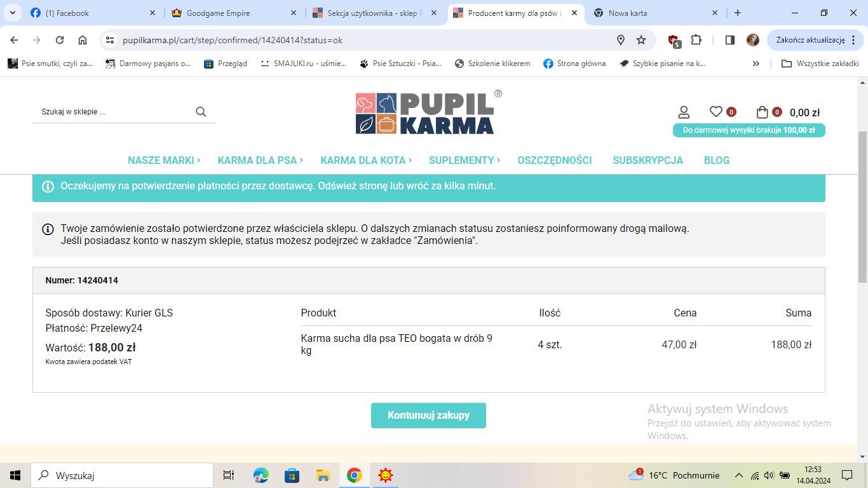The image size is (868, 488).
Task: Expand the Suplementy menu
Action: point(463,160)
